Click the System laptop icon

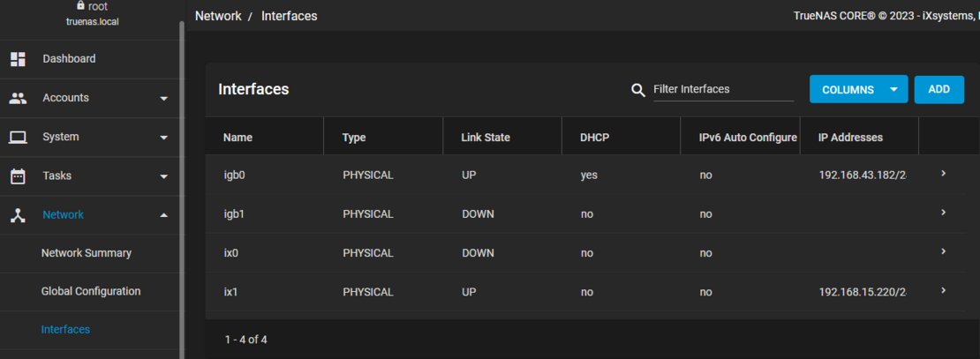tap(18, 137)
